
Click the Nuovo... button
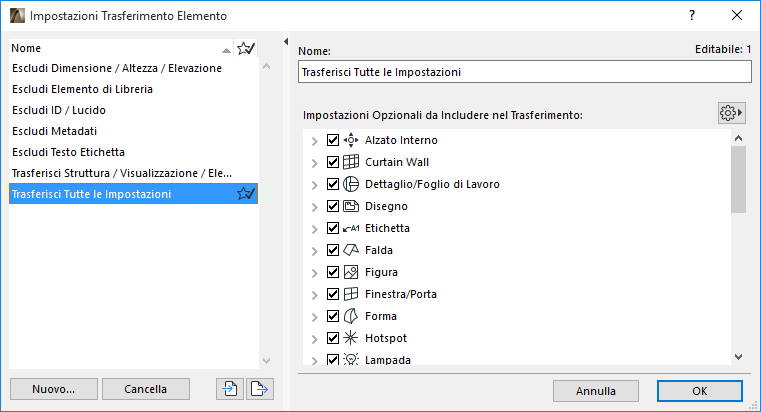[53, 389]
